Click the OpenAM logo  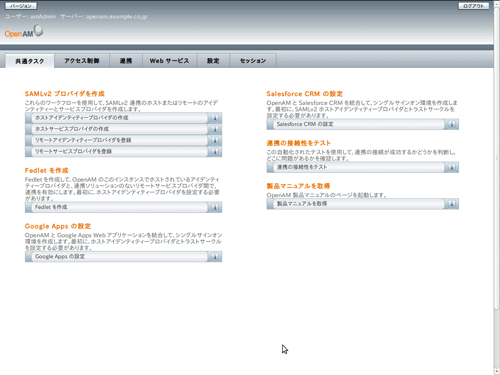[24, 32]
